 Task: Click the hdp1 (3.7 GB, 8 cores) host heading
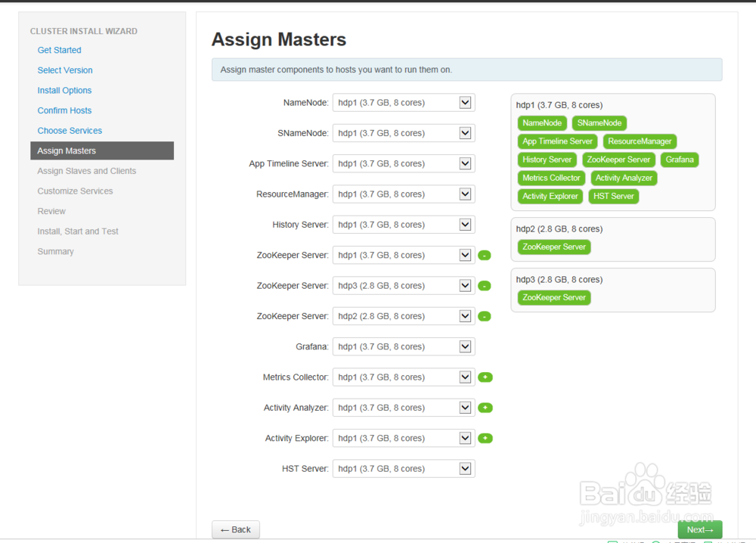click(559, 105)
